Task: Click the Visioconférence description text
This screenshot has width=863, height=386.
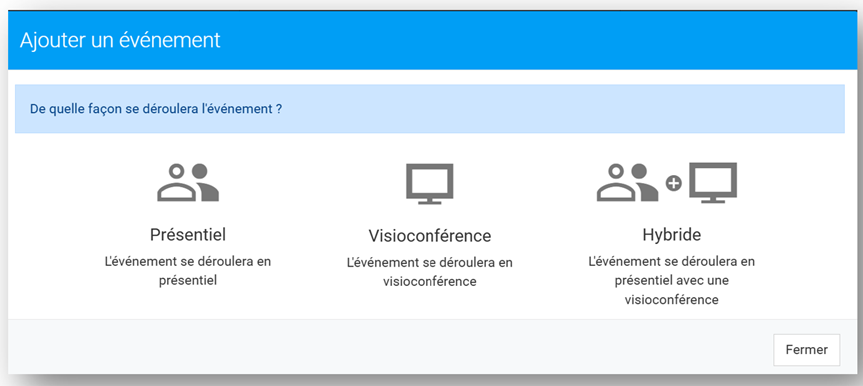Action: [429, 272]
